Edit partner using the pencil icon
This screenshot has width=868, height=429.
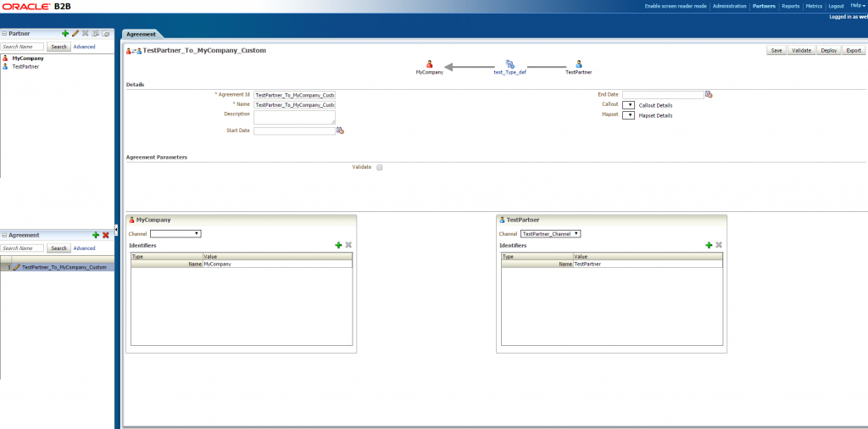click(x=75, y=34)
